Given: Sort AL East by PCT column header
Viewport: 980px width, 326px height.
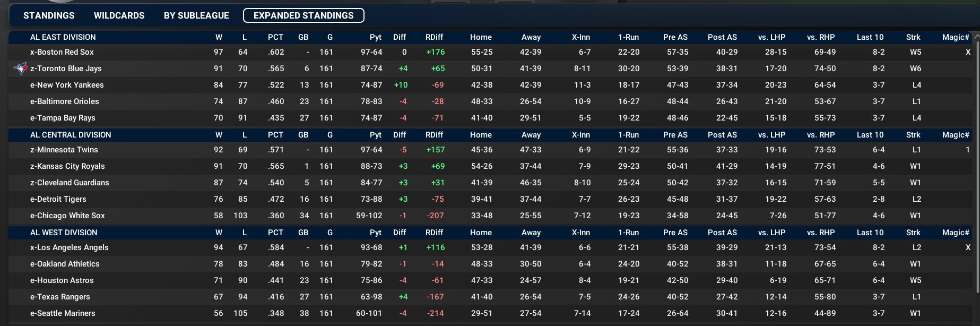Looking at the screenshot, I should [275, 37].
